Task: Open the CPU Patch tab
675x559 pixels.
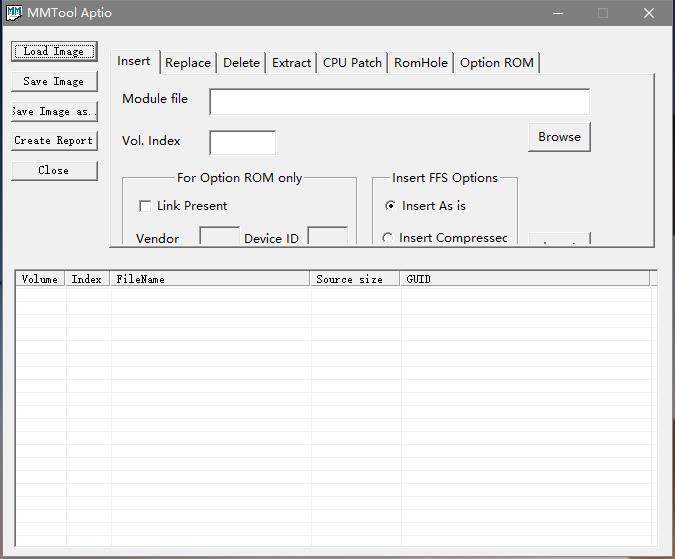Action: click(353, 63)
